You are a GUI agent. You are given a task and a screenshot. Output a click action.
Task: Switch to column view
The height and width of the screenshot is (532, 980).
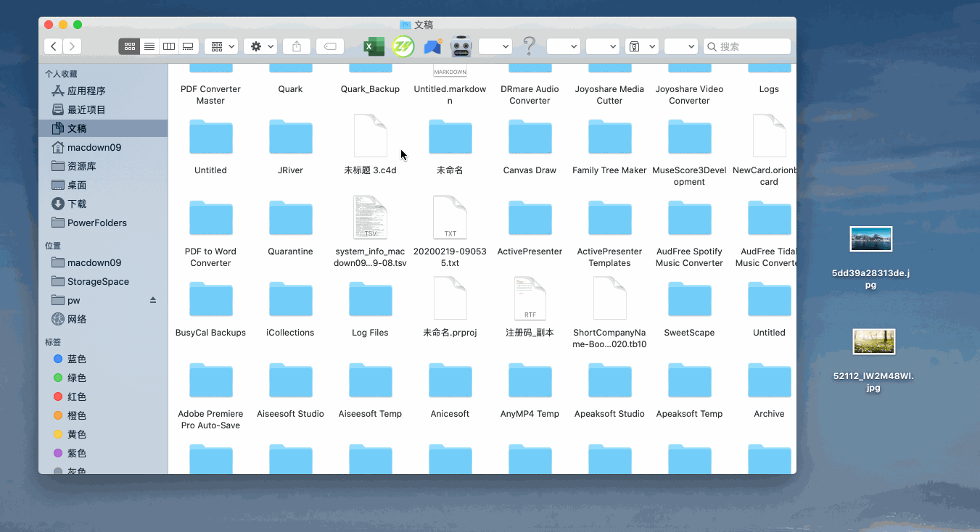coord(169,46)
